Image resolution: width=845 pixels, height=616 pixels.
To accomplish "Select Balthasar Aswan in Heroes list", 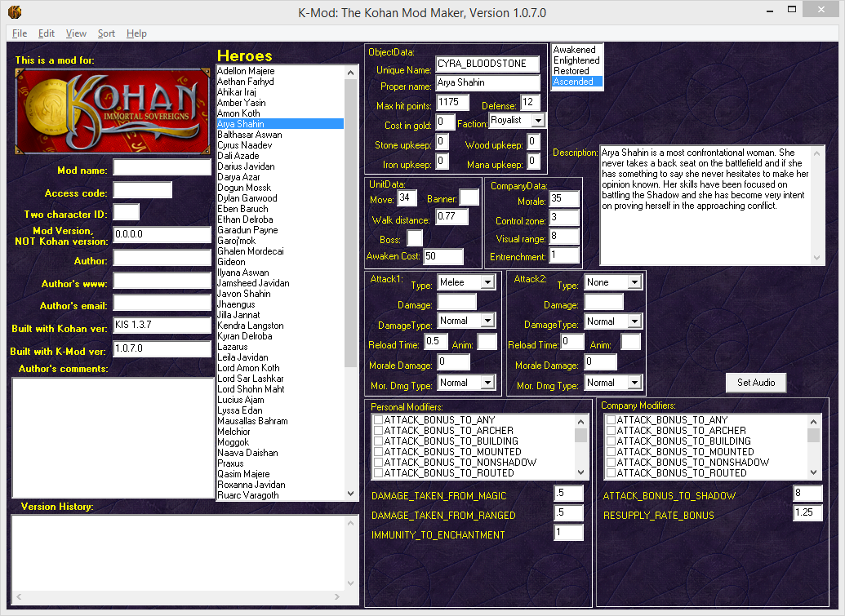I will pos(250,135).
